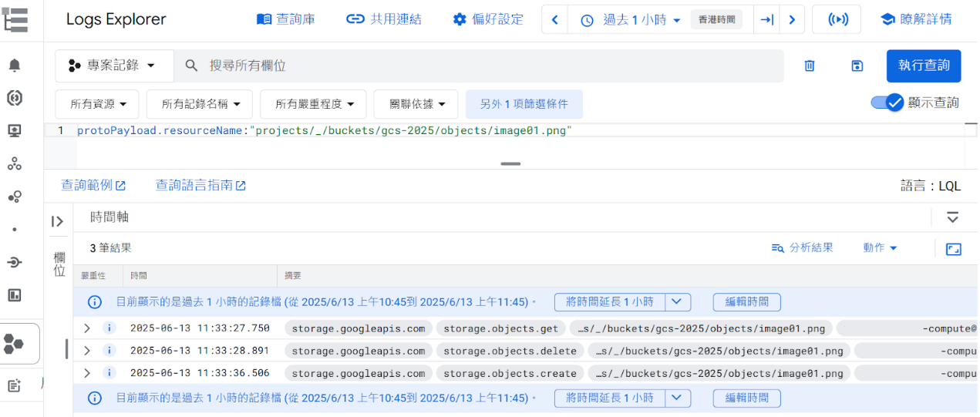Open the 查詢範例 link

coord(93,185)
